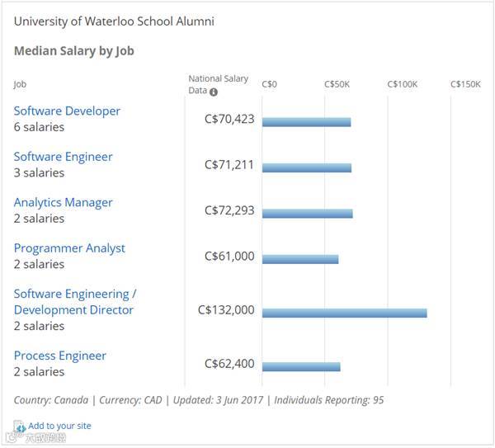
Task: Click the National Salary Data info icon
Action: pos(214,91)
